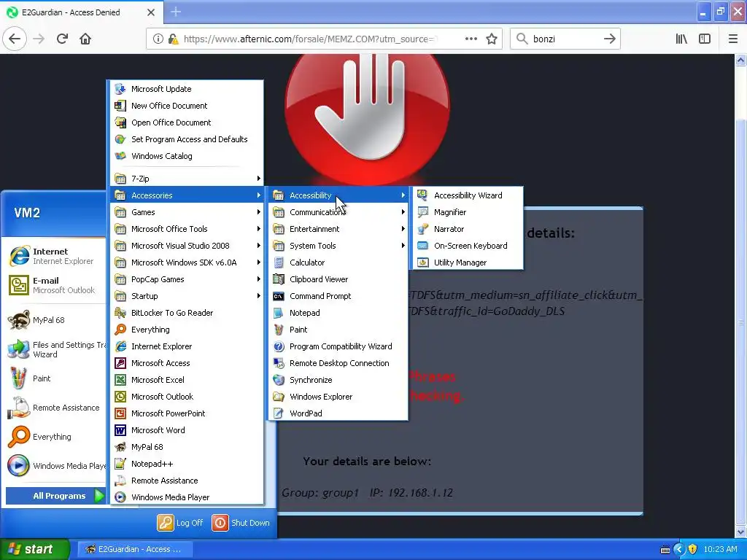Expand the Startup folder
This screenshot has height=560, width=747.
(x=187, y=296)
